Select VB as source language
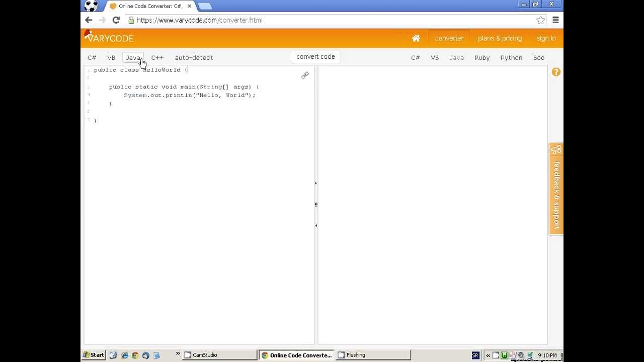Image resolution: width=644 pixels, height=362 pixels. pos(111,57)
